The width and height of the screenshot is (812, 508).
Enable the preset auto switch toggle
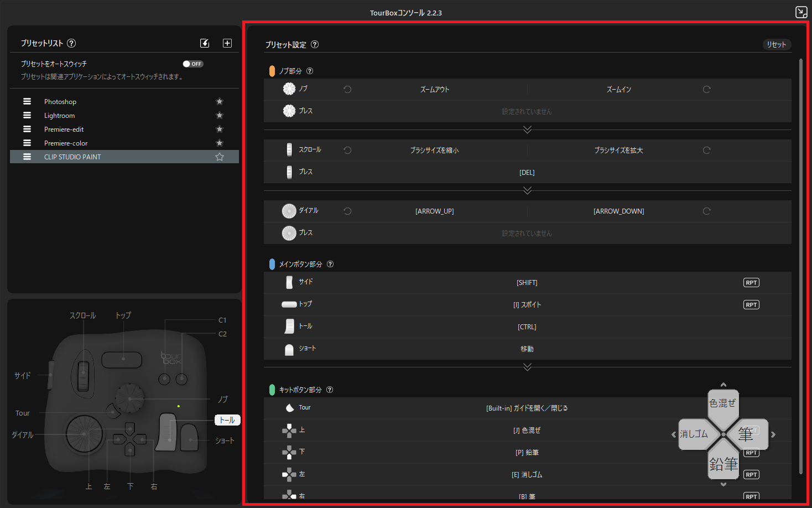point(193,64)
